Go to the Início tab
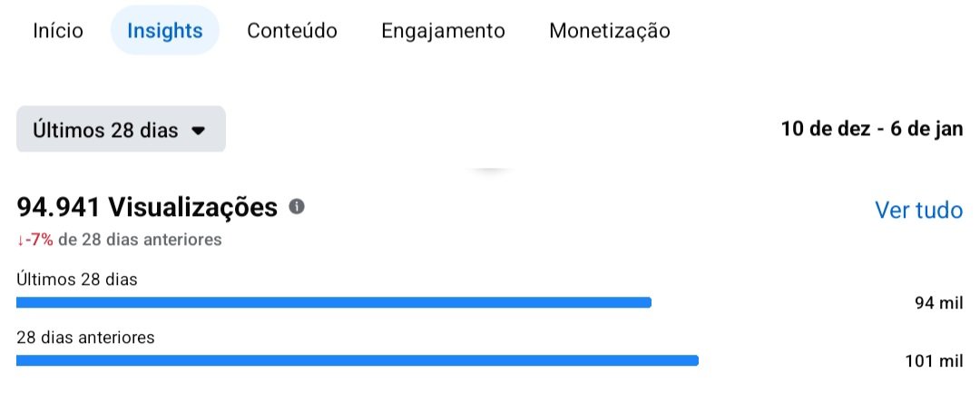Image resolution: width=980 pixels, height=403 pixels. coord(58,31)
